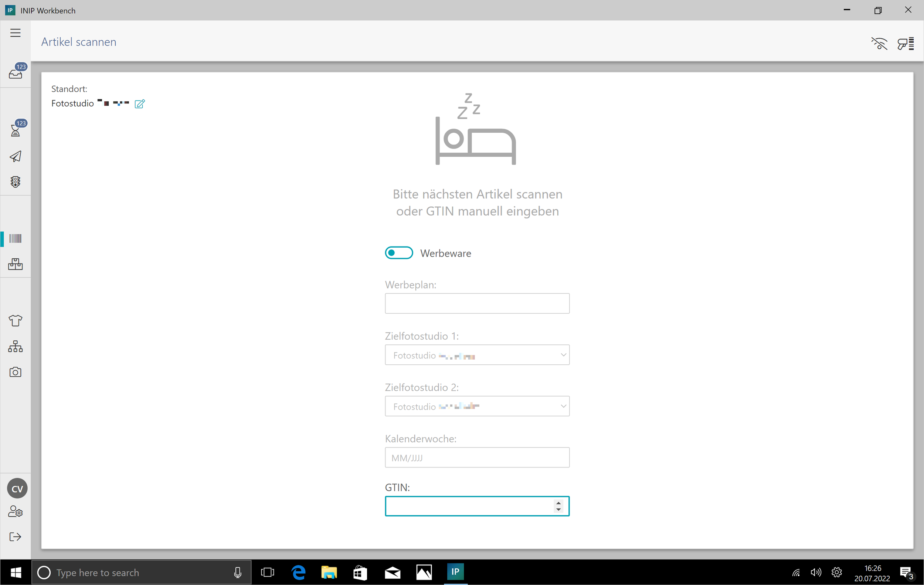The width and height of the screenshot is (924, 585).
Task: Open user settings gear icon in sidebar
Action: coord(16,512)
